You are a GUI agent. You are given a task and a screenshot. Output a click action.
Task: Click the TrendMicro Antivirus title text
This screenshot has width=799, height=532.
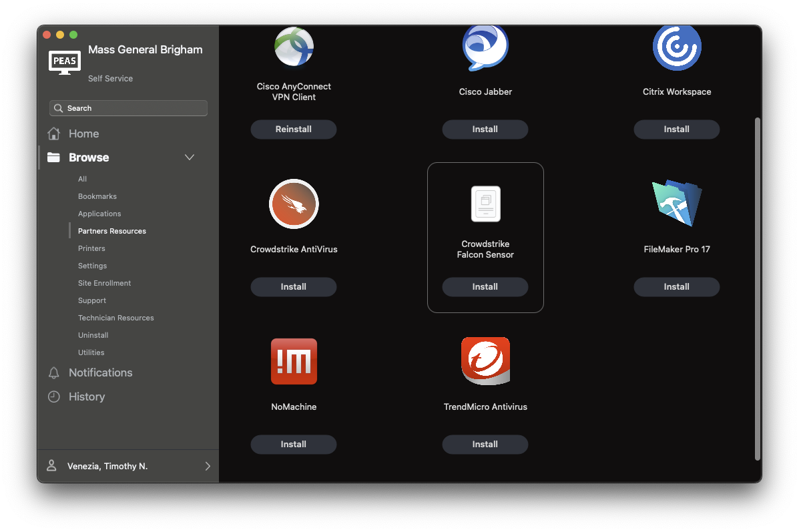pos(486,407)
